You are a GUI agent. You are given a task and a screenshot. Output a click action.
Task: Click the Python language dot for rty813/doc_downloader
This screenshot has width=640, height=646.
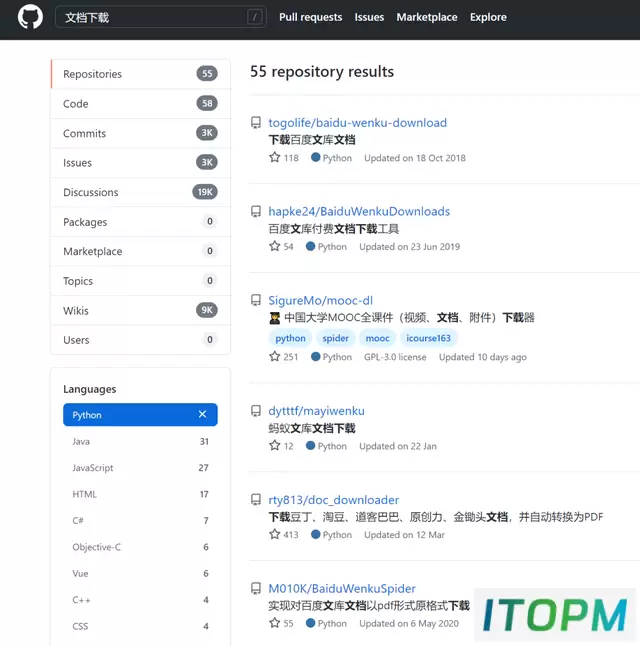coord(316,534)
